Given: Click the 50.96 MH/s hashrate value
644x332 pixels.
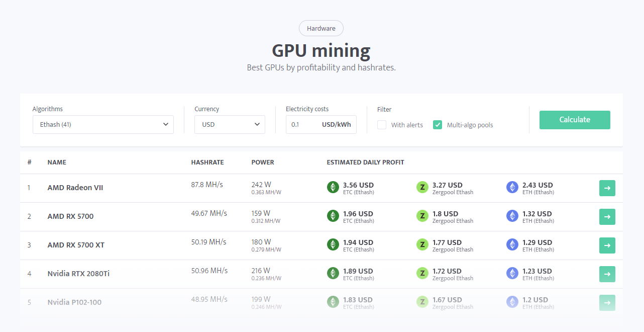Looking at the screenshot, I should click(209, 271).
